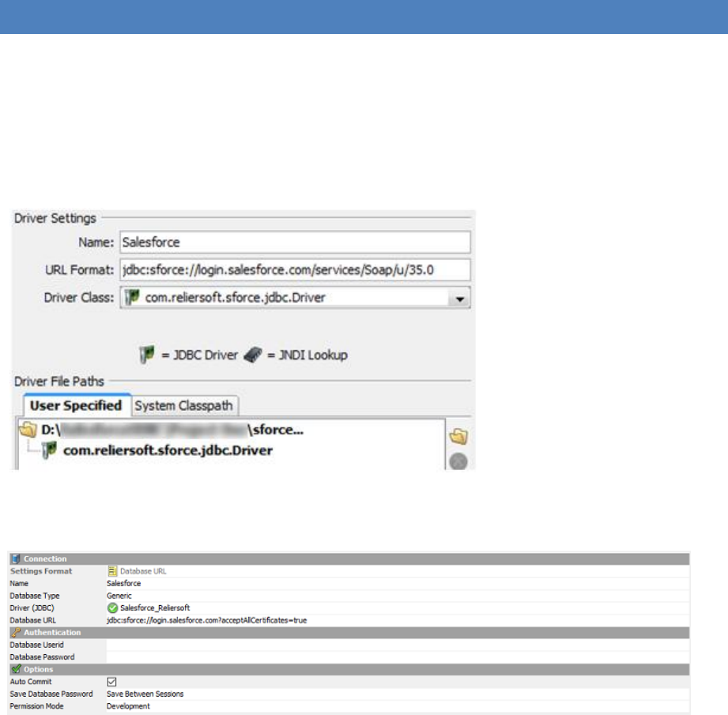This screenshot has width=728, height=715.
Task: Click the Driver (JDBC) label
Action: (x=32, y=608)
